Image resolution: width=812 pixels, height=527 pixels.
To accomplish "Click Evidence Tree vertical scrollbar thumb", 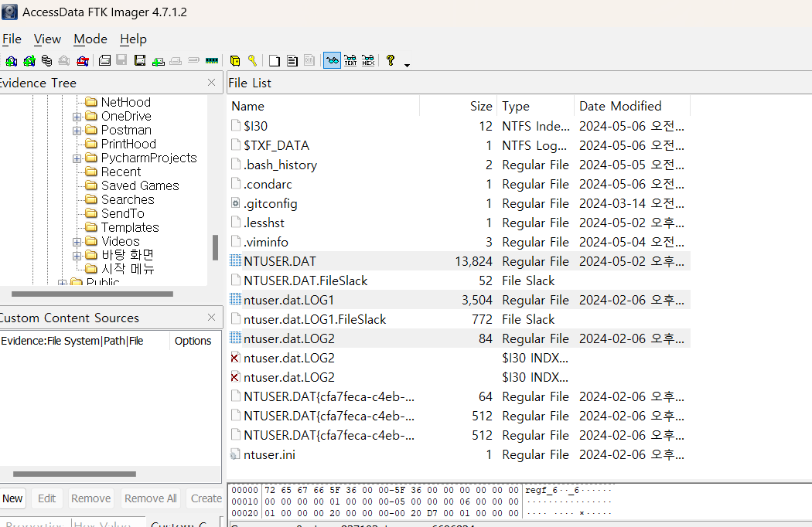I will pos(215,247).
